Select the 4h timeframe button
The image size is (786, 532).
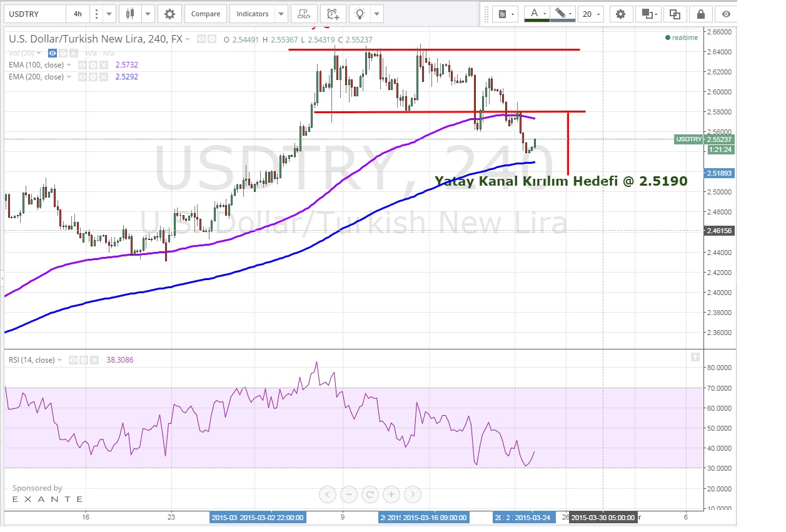tap(77, 14)
